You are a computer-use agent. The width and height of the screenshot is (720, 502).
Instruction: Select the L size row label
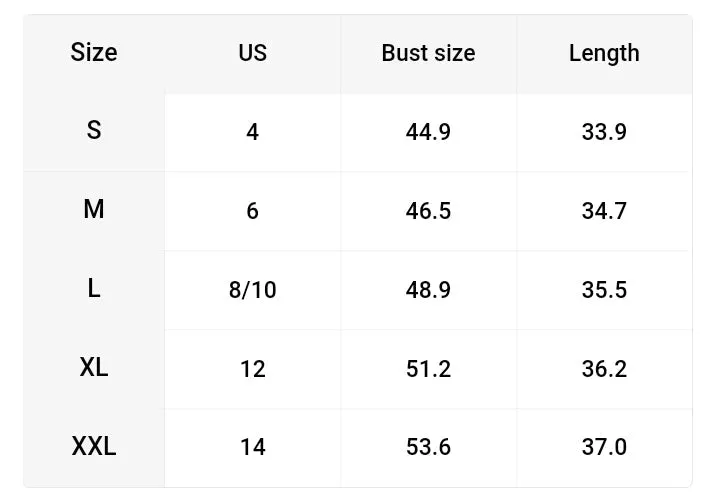point(94,290)
